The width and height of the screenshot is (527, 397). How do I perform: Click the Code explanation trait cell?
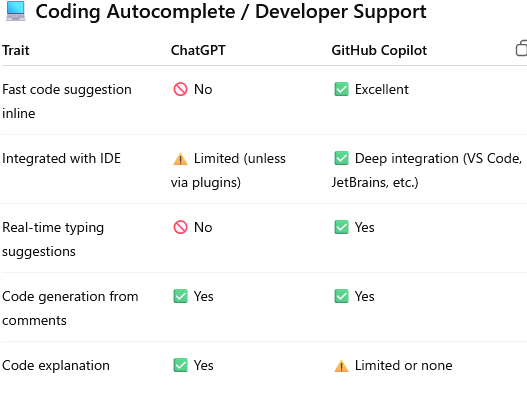click(x=56, y=365)
